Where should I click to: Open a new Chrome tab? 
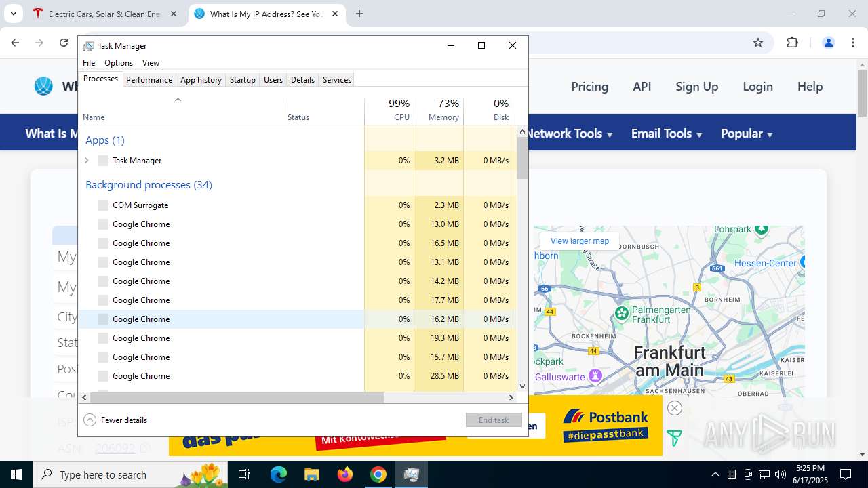(359, 14)
